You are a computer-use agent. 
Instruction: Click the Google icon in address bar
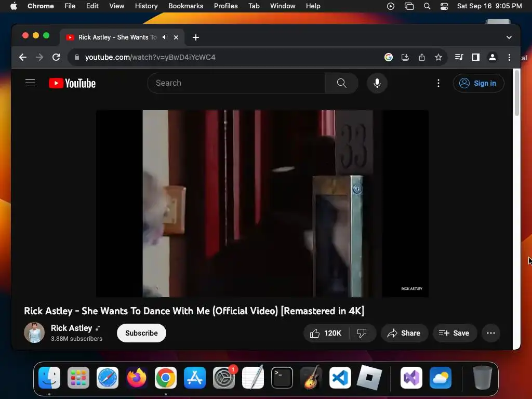pyautogui.click(x=389, y=57)
